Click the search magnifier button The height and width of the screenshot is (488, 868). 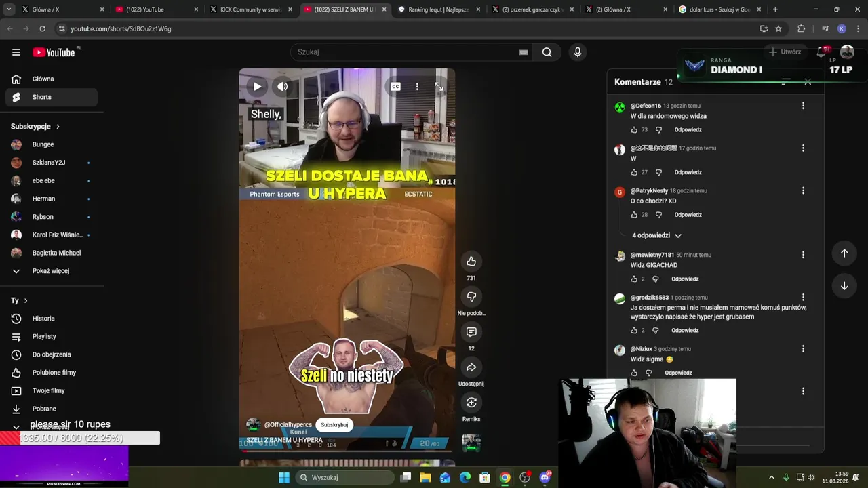[547, 52]
